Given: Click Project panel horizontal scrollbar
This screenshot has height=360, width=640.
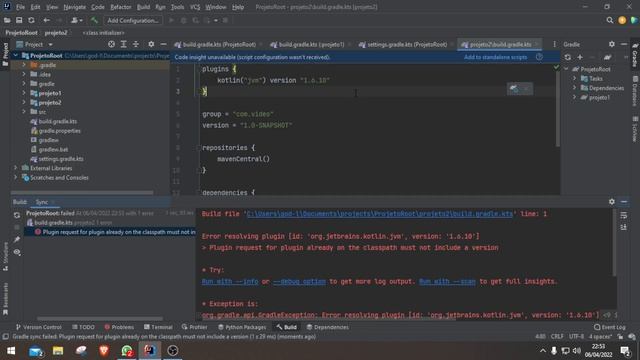Looking at the screenshot, I should [82, 192].
